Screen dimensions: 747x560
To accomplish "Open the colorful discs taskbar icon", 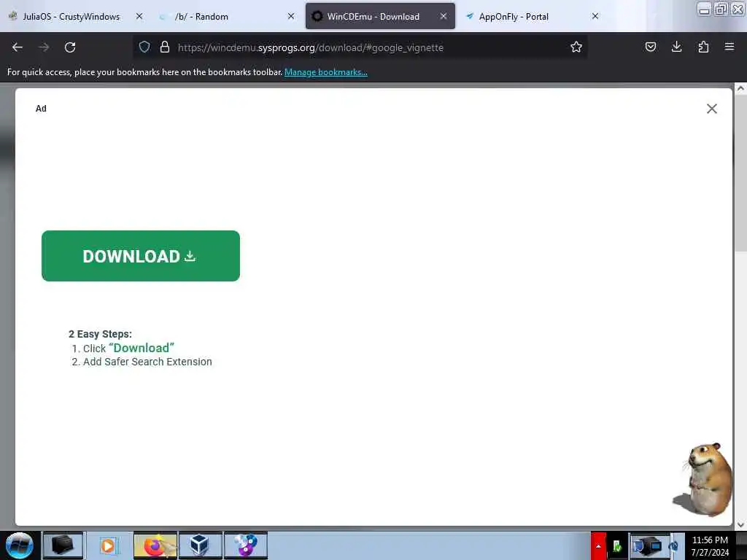I will click(245, 545).
